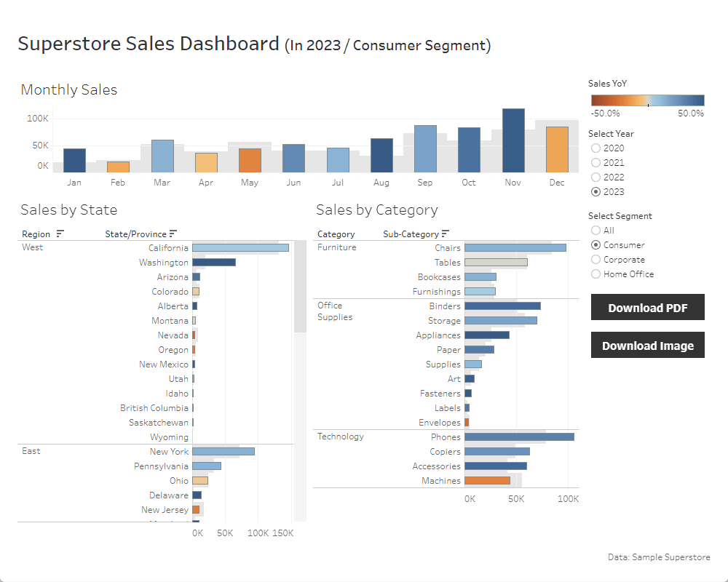Select the 2020 year radio button
The height and width of the screenshot is (582, 728).
(x=596, y=148)
